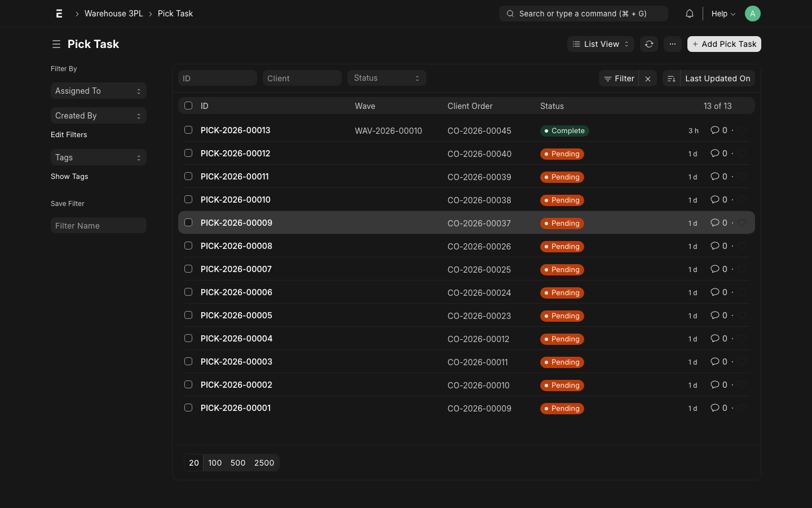Open the List View switcher dropdown
This screenshot has height=508, width=812.
[600, 43]
